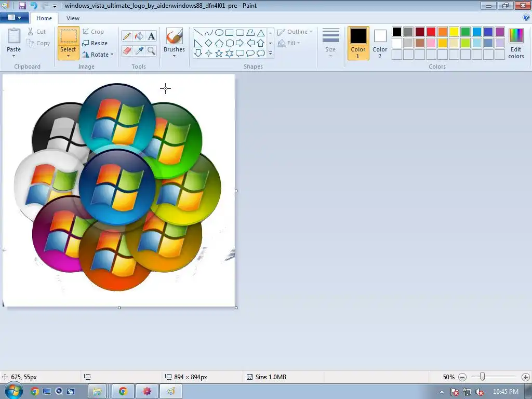
Task: Open the Paint application menu button
Action: coord(14,18)
